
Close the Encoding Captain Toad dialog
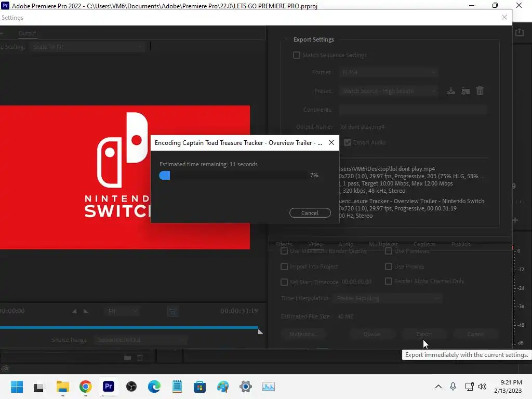[331, 142]
